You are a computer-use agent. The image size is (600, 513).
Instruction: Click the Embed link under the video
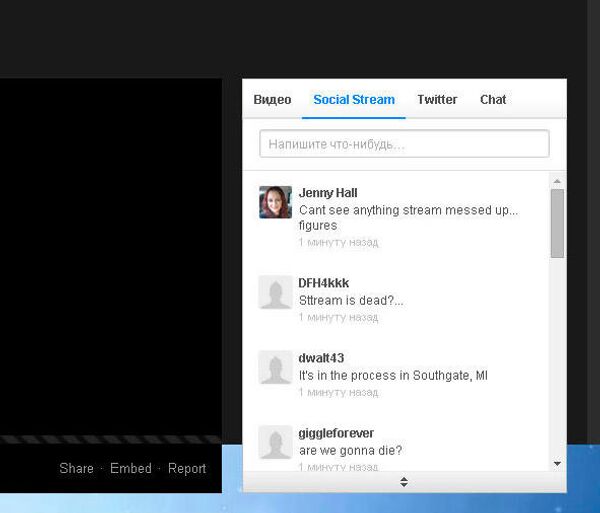click(131, 468)
